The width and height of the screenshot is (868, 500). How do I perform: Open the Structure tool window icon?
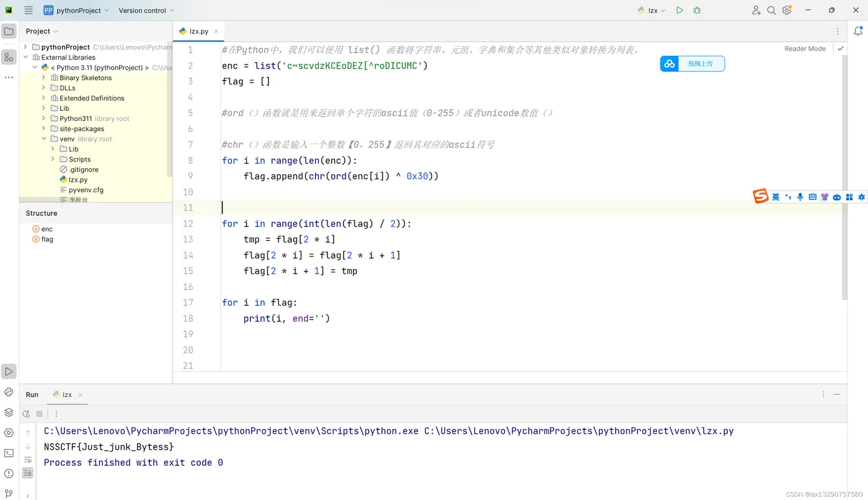9,57
